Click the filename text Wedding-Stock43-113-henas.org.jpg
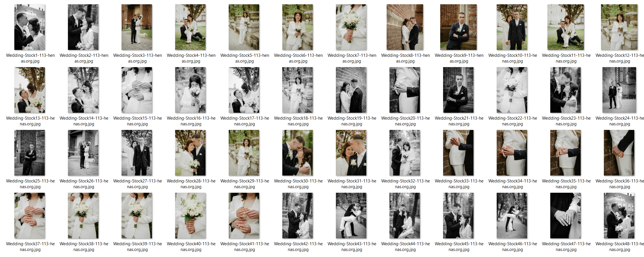 click(x=352, y=247)
